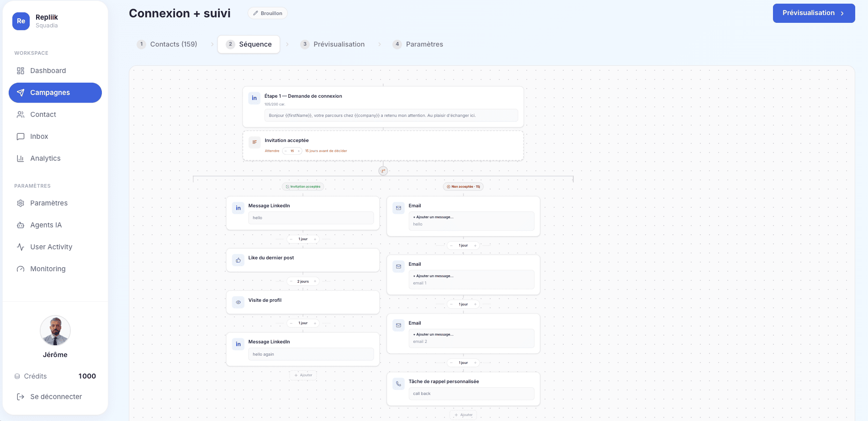Increase the '2 jours' delay
The image size is (868, 421).
[x=315, y=281]
